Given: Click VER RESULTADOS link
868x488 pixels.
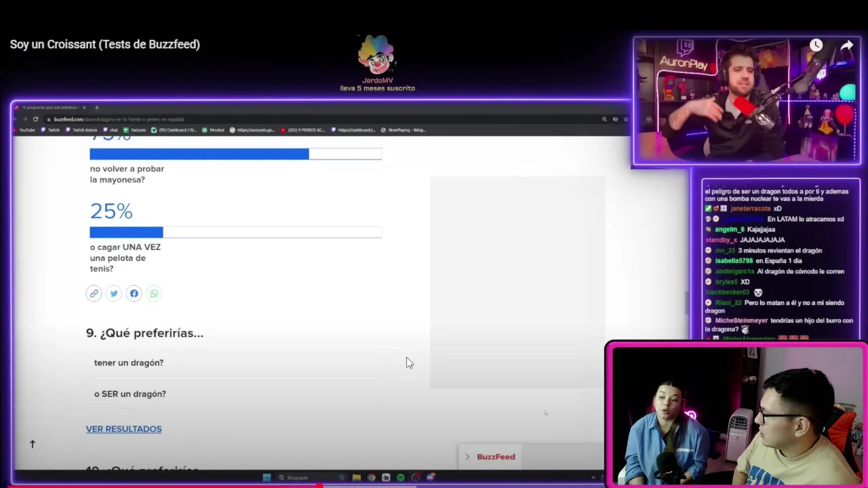Looking at the screenshot, I should coord(123,429).
